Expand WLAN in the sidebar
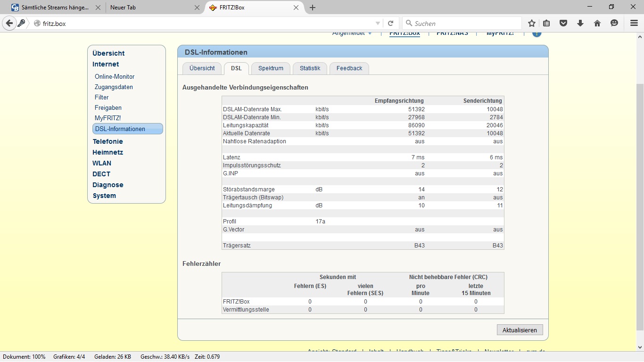 click(x=102, y=163)
